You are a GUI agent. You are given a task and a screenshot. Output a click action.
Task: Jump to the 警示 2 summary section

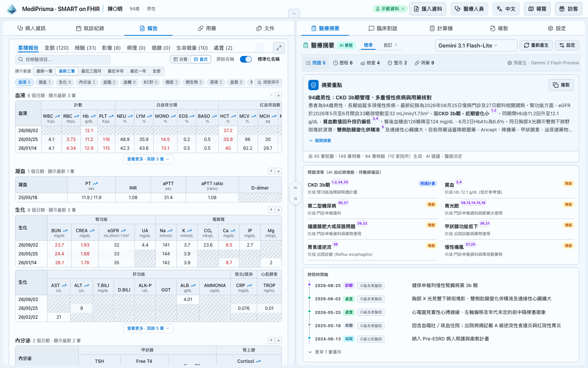pos(397,63)
